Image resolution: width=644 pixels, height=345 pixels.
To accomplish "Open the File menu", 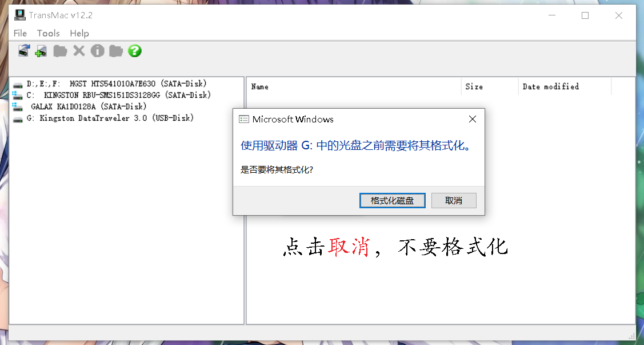I will pyautogui.click(x=20, y=33).
